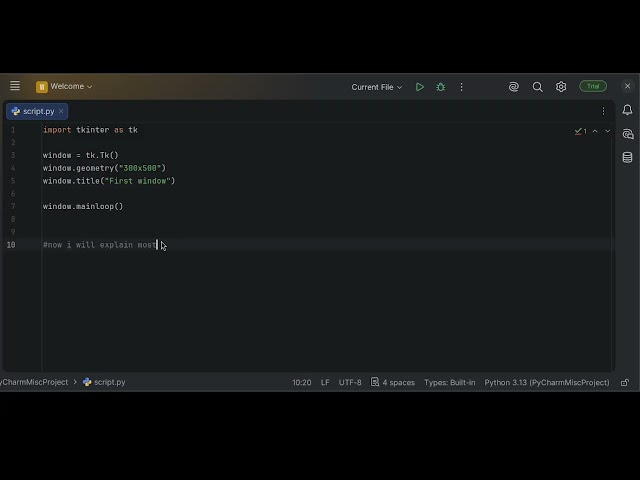Open 4 spaces indentation settings
Screen dimensions: 640x480
coord(393,382)
